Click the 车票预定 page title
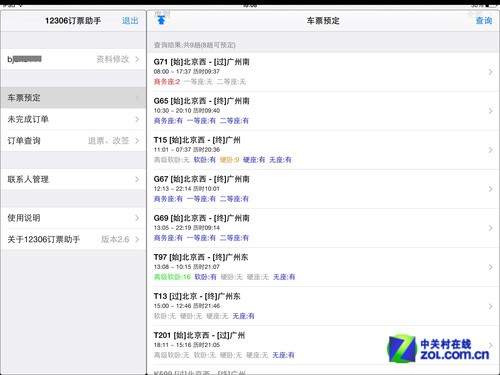Screen dimensions: 500x375 323,21
